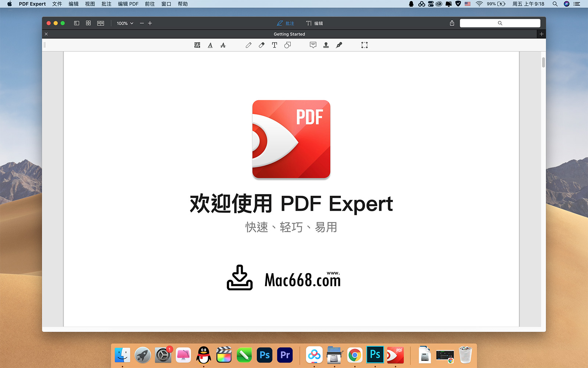
Task: Click the US flag input source
Action: coord(467,4)
